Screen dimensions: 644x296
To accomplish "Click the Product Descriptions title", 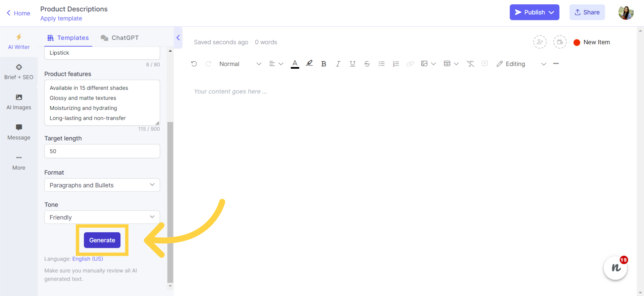I will click(74, 9).
